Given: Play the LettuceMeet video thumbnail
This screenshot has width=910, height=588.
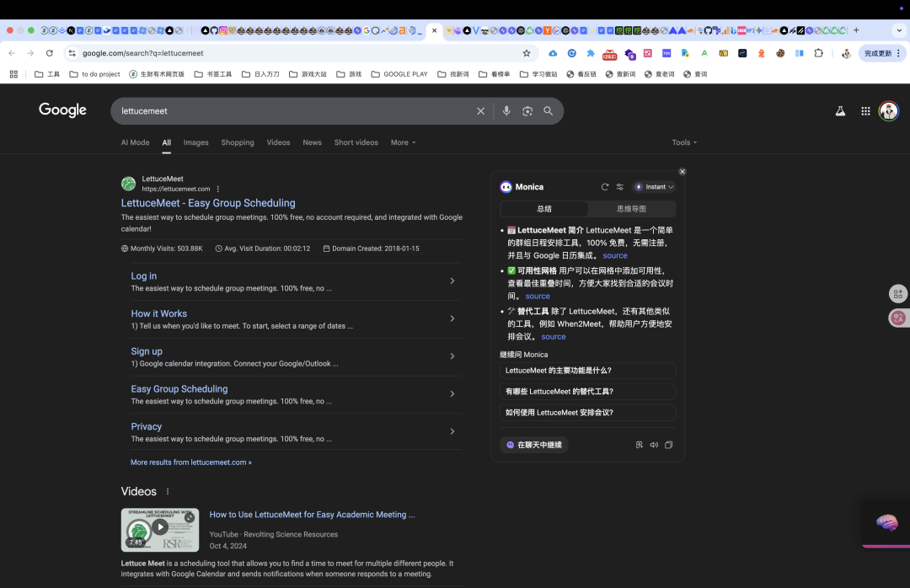Looking at the screenshot, I should [x=159, y=529].
